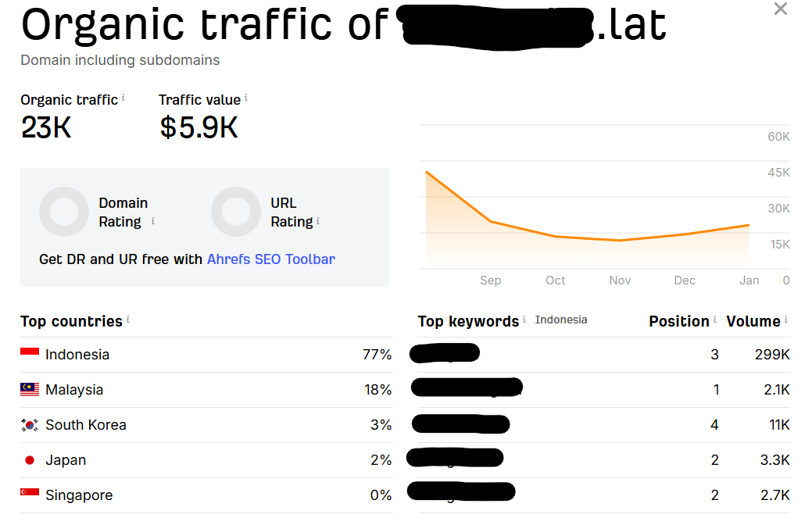The width and height of the screenshot is (812, 525).
Task: Click the South Korea flag icon
Action: (30, 425)
